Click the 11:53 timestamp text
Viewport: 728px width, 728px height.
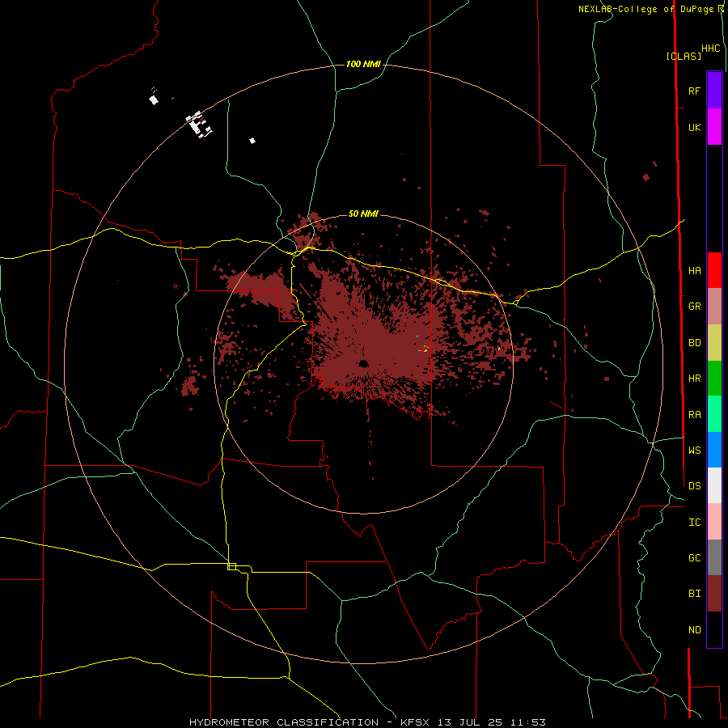tap(528, 722)
